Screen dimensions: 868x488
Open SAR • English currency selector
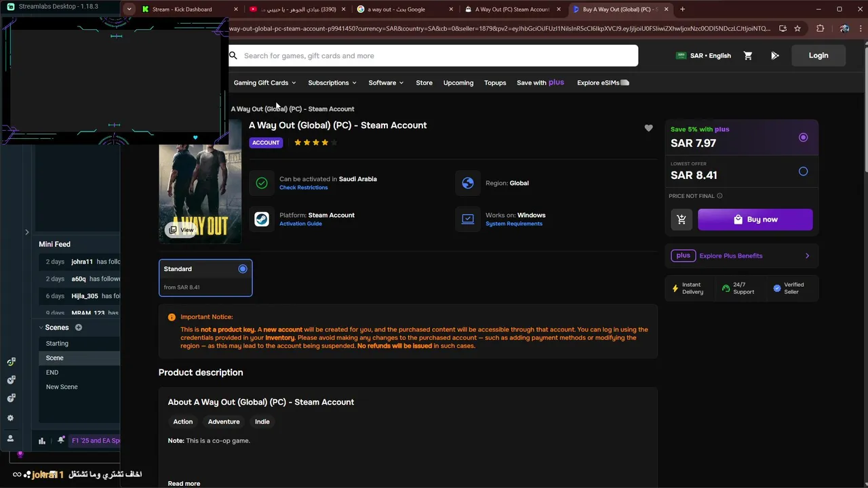(703, 56)
